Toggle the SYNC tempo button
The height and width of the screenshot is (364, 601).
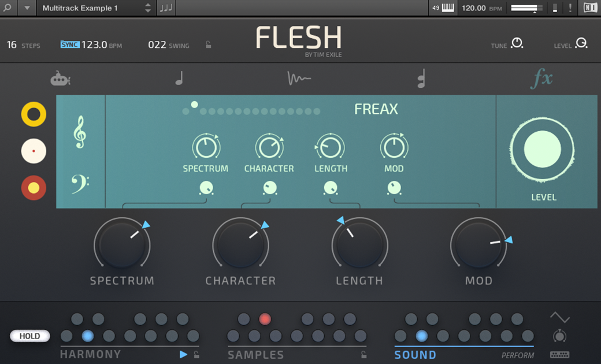tap(70, 44)
